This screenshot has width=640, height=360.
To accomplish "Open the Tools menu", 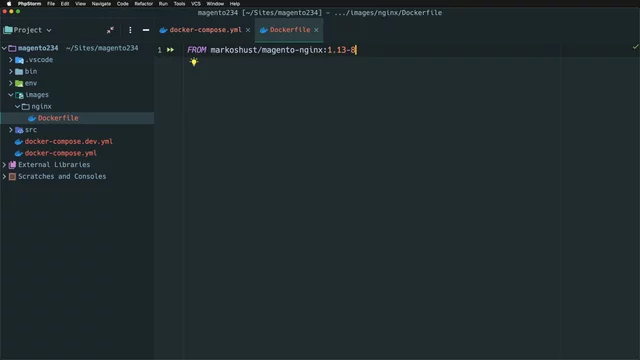I will click(180, 4).
